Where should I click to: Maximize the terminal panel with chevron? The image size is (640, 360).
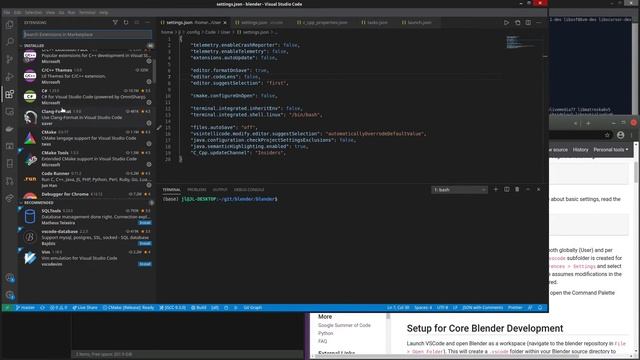[528, 189]
